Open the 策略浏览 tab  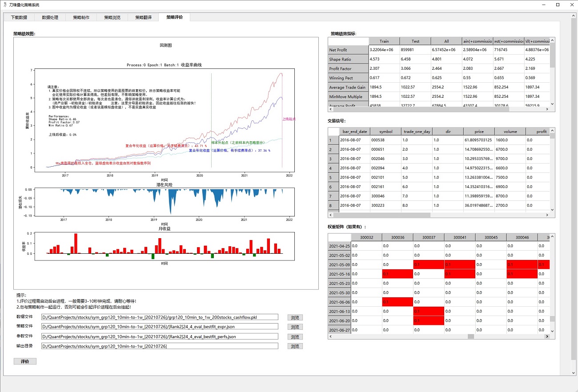tap(112, 17)
